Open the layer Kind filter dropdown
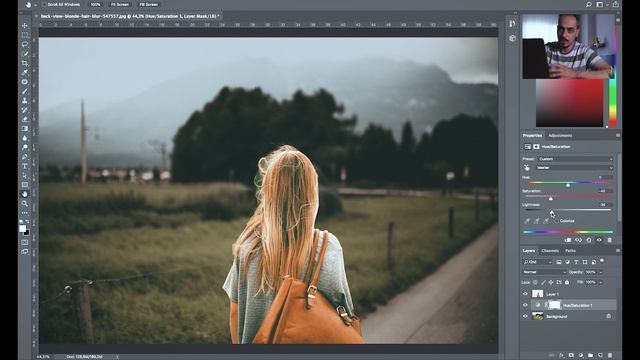The height and width of the screenshot is (360, 640). [x=538, y=262]
